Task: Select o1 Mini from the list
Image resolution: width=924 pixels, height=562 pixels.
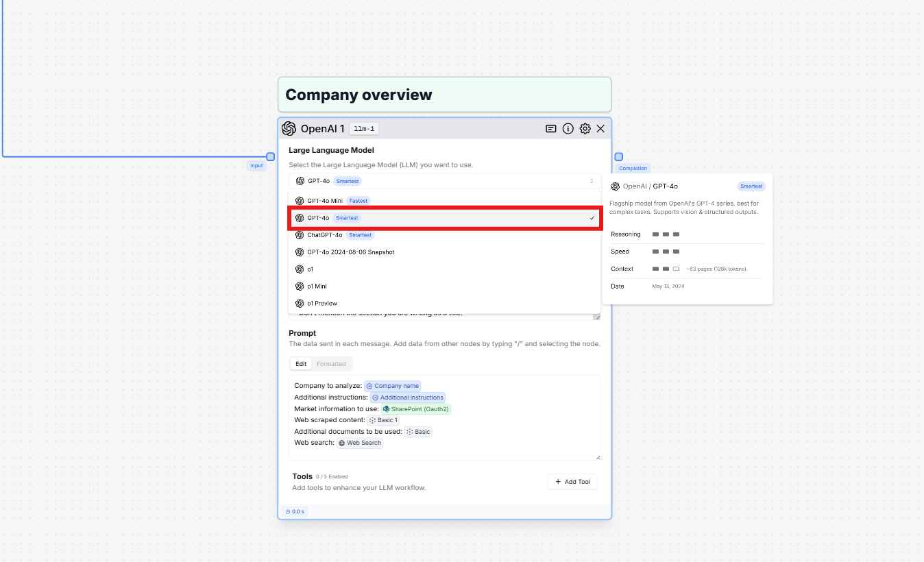Action: (x=444, y=286)
